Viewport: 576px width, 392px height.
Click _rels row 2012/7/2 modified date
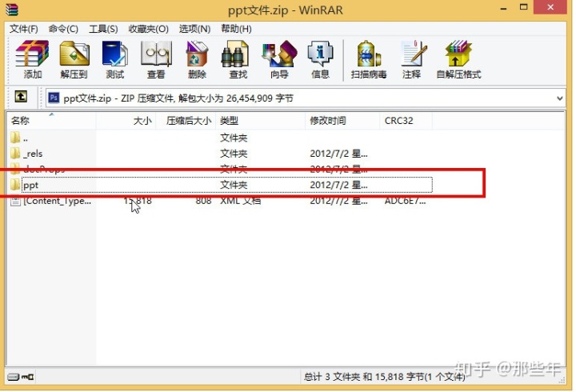click(338, 154)
